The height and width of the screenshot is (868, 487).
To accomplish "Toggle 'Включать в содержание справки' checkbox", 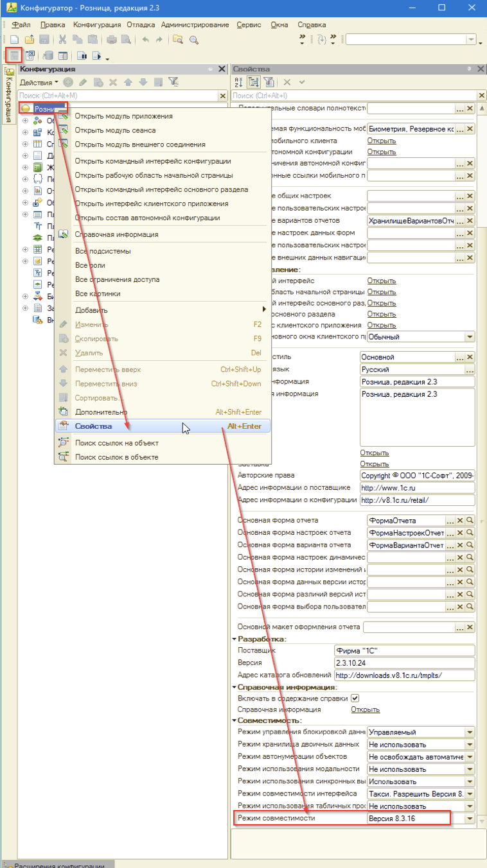I will click(355, 698).
